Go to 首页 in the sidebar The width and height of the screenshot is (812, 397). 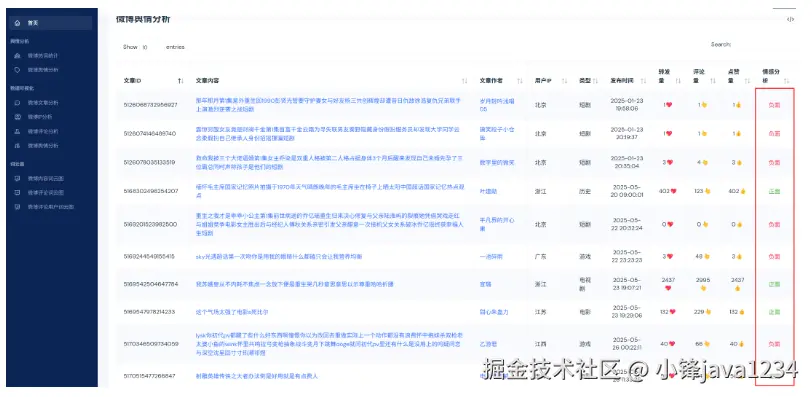pos(51,23)
